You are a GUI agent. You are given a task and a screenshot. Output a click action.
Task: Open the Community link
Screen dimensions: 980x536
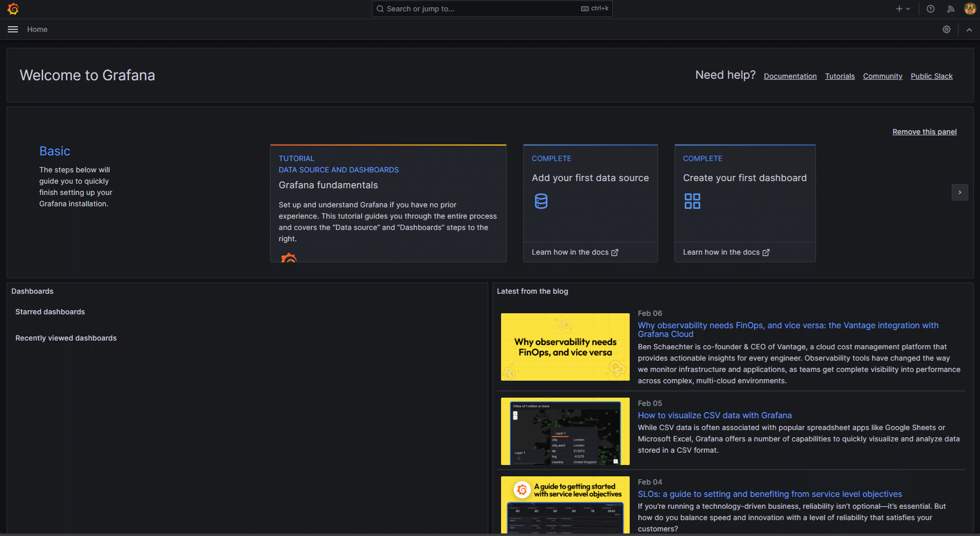click(883, 76)
